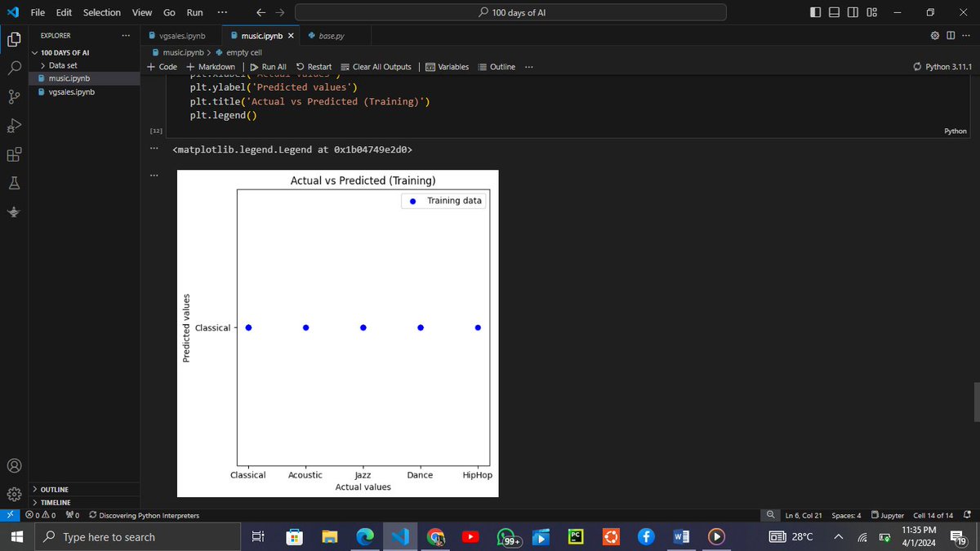
Task: Open the Accounts icon in activity bar
Action: point(14,466)
